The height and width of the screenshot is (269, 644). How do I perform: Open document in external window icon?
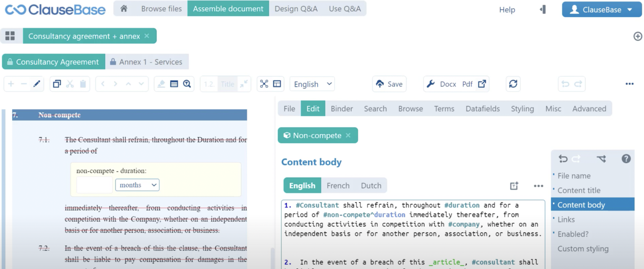[x=482, y=84]
